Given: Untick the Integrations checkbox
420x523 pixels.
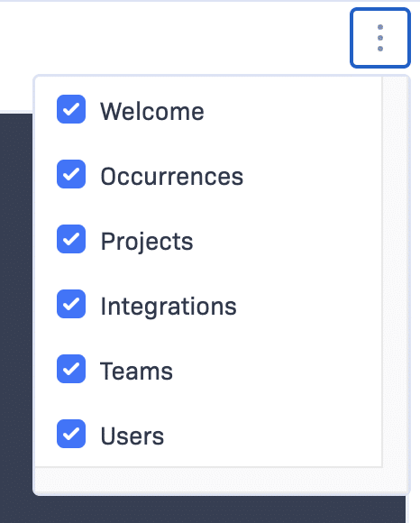Looking at the screenshot, I should point(71,304).
